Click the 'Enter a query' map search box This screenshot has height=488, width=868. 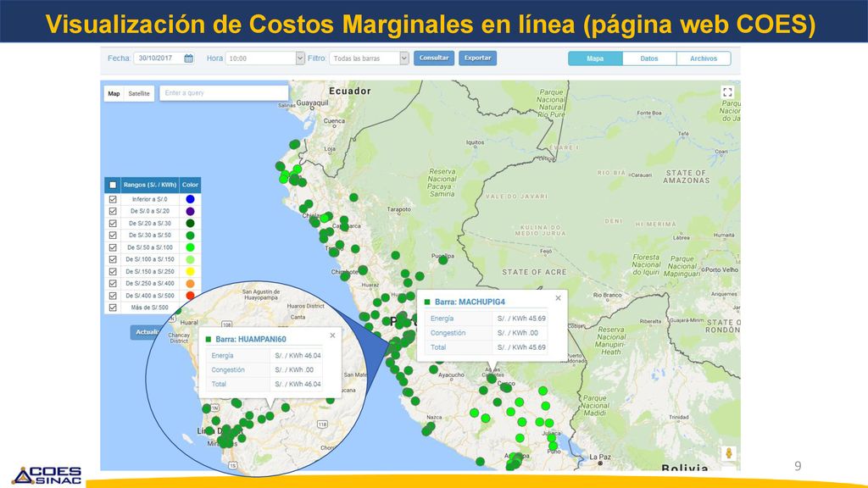[x=224, y=93]
